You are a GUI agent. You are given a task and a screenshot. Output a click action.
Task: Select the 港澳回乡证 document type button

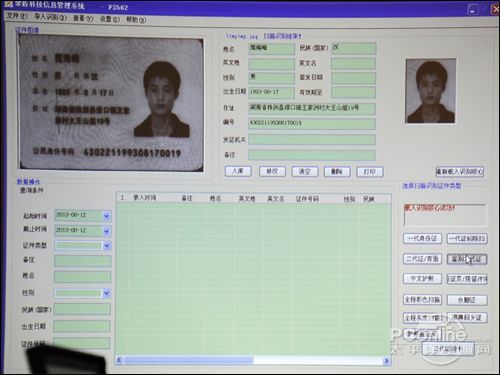(x=467, y=317)
